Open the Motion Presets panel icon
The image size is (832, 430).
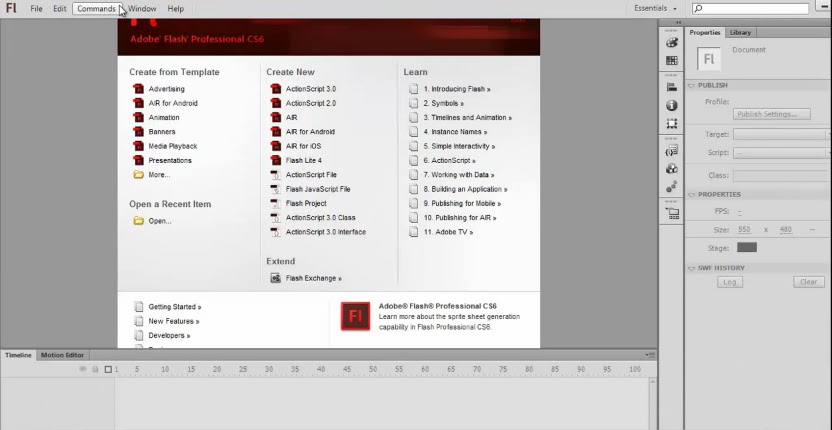[671, 186]
